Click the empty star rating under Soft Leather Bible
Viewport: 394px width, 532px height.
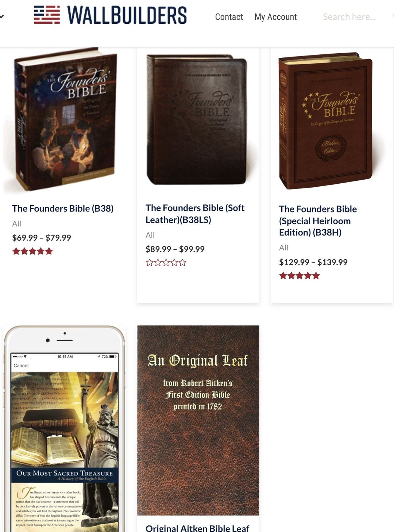(x=166, y=263)
